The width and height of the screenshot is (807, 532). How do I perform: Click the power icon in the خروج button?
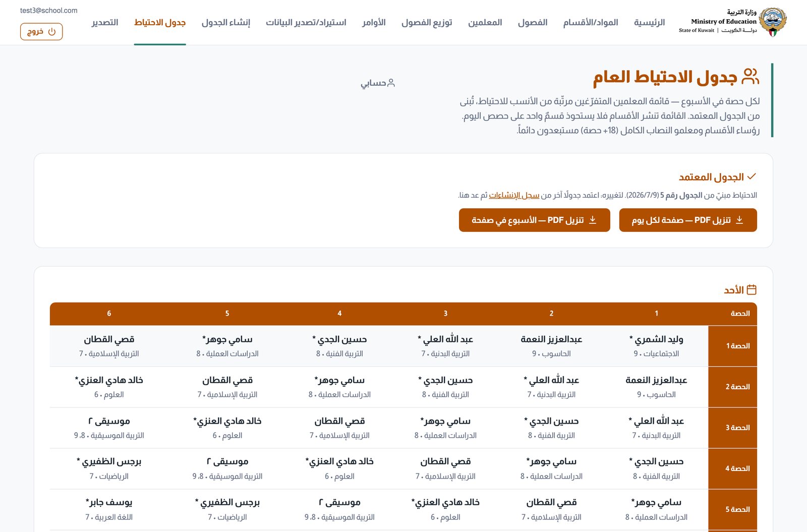click(x=52, y=32)
